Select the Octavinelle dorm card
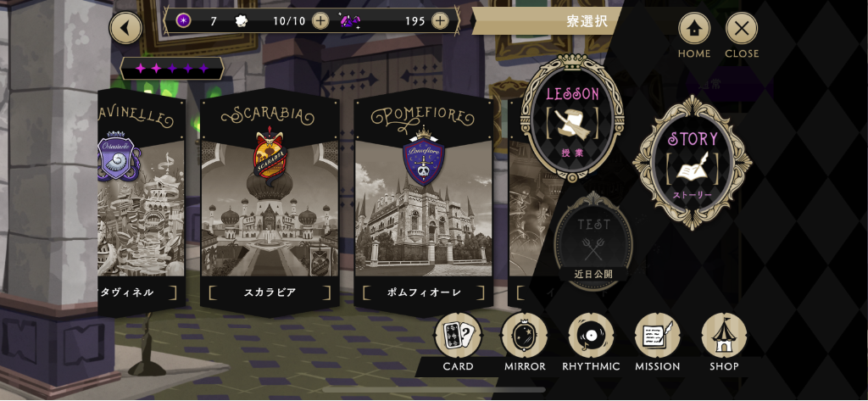The width and height of the screenshot is (868, 401). pyautogui.click(x=142, y=202)
